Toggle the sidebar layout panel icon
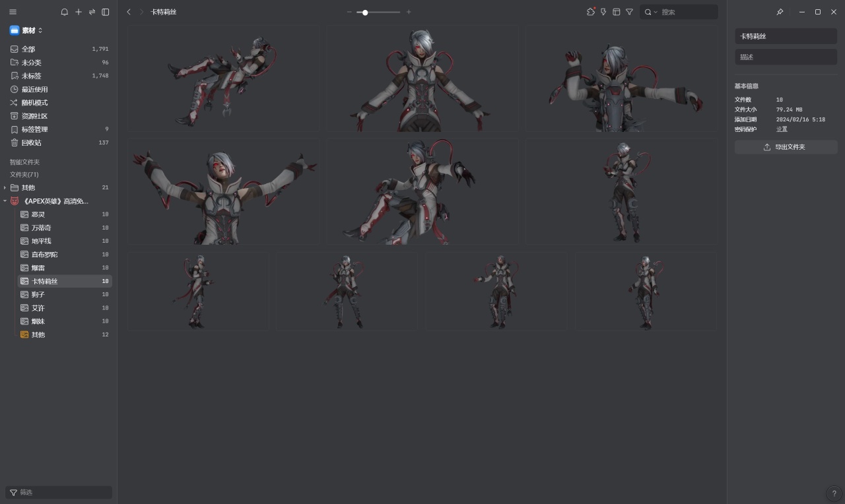The image size is (845, 504). (x=105, y=12)
